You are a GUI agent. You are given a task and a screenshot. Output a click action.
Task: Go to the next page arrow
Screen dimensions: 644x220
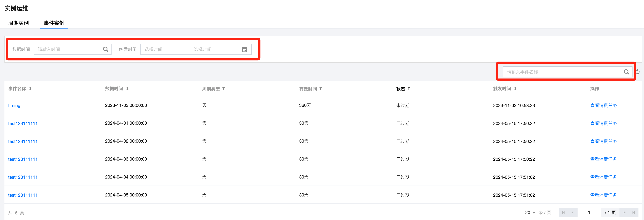coord(624,213)
